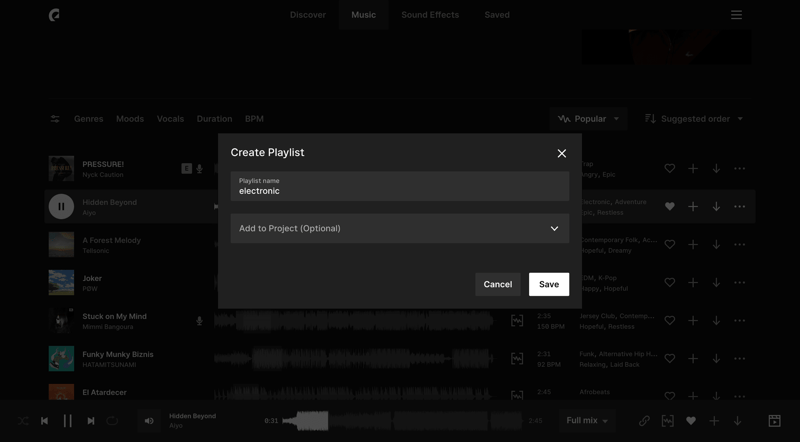The height and width of the screenshot is (442, 800).
Task: Open the Genres filter
Action: 89,119
